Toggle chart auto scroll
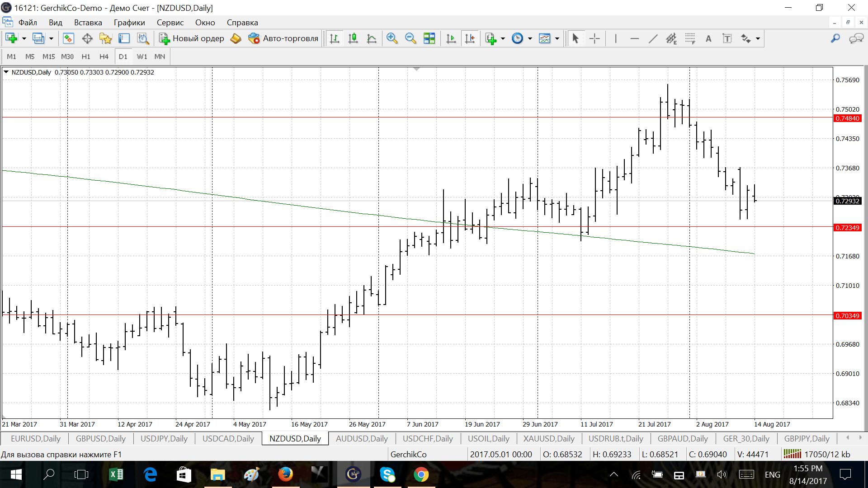This screenshot has width=868, height=488. pos(451,38)
